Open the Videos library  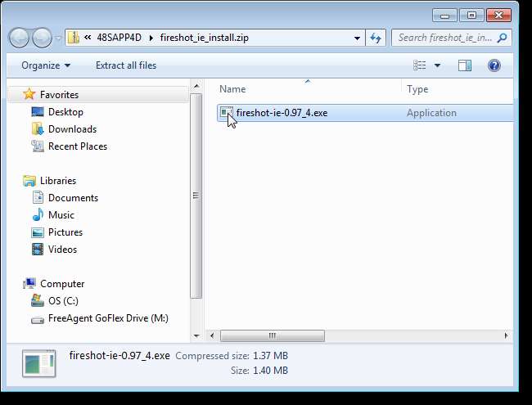click(x=62, y=250)
